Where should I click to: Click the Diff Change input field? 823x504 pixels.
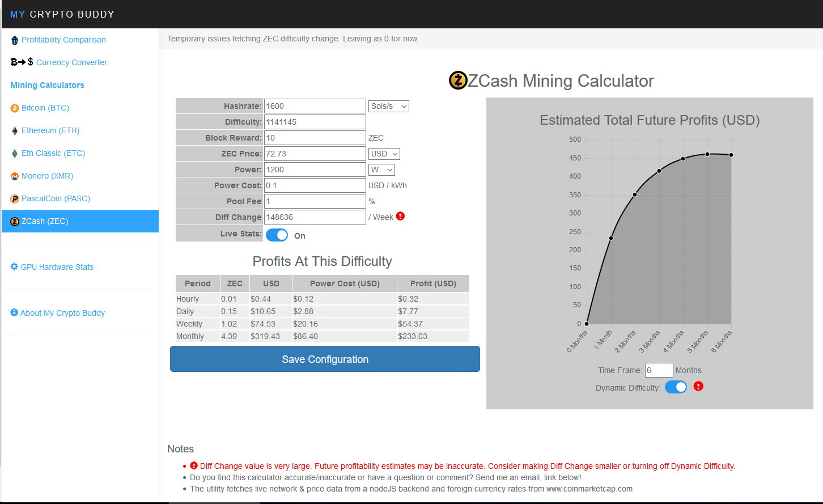click(x=315, y=217)
